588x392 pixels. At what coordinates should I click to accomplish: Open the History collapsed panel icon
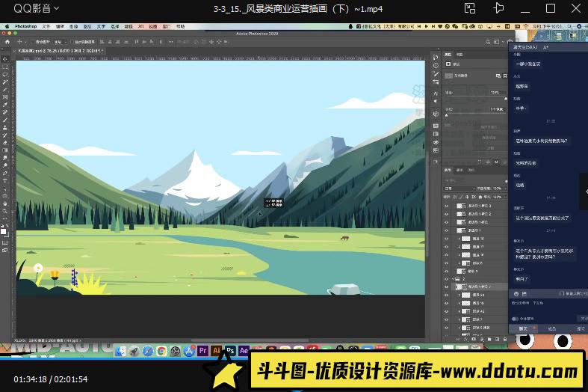436,58
